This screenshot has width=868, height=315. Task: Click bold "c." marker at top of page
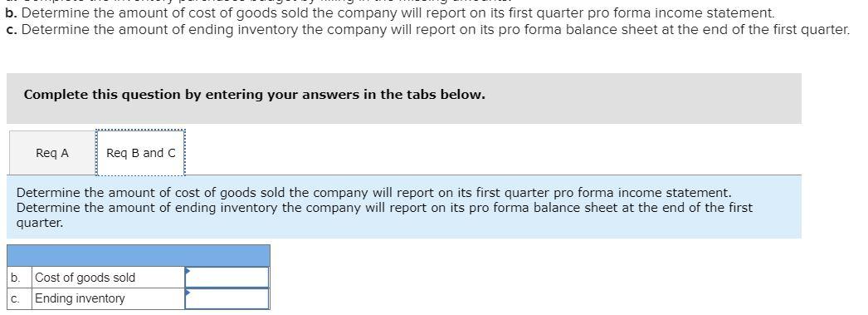12,29
